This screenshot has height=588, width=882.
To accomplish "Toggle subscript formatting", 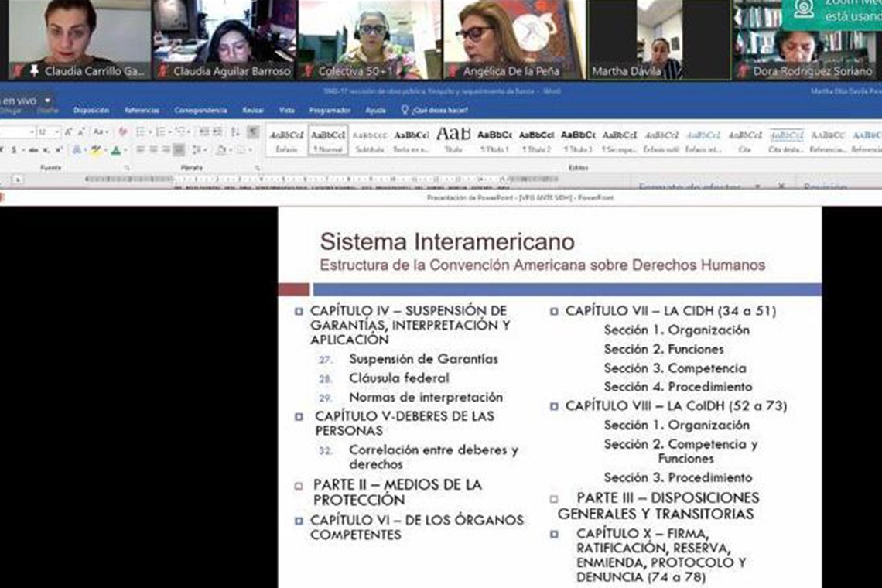I will (x=44, y=150).
